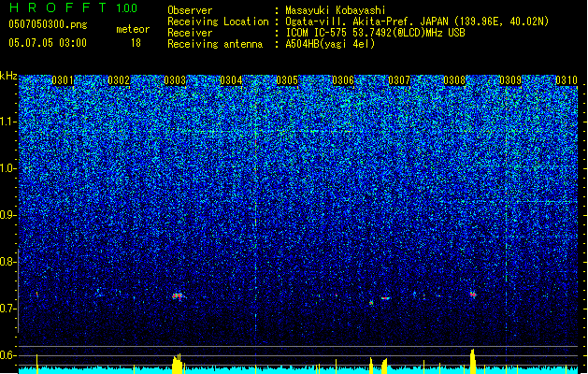The image size is (588, 374).
Task: Click the 0305 time marker
Action: (287, 80)
